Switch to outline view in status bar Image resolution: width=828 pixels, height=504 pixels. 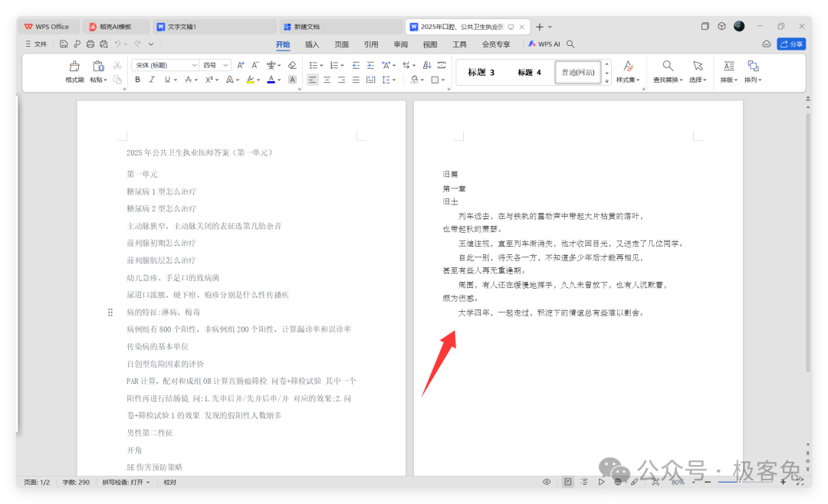coord(584,482)
